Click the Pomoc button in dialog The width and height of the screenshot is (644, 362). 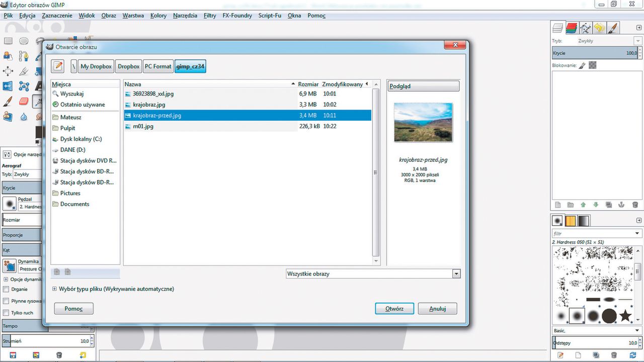(73, 309)
